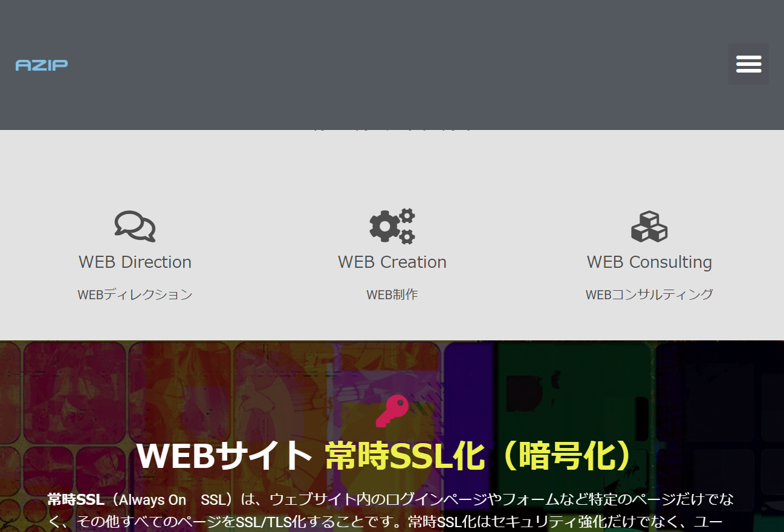Screen dimensions: 784x532
Task: Open the WEB Consulting heading link
Action: 649,262
